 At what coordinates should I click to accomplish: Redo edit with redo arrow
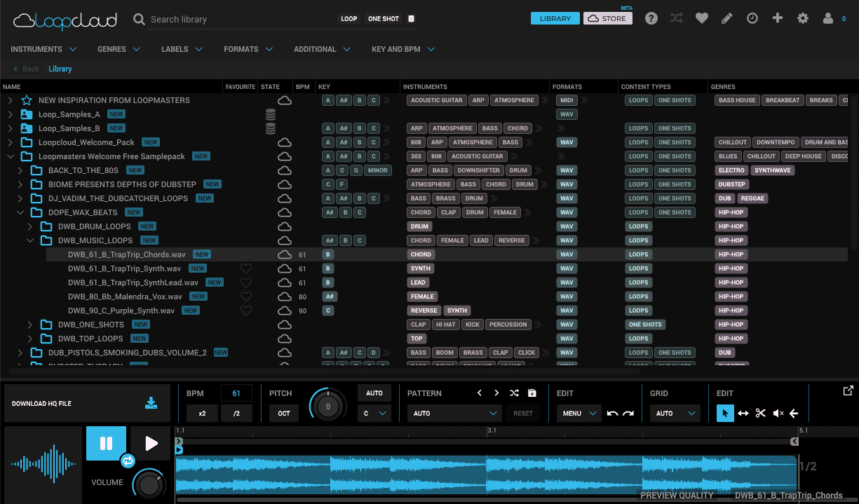[628, 413]
